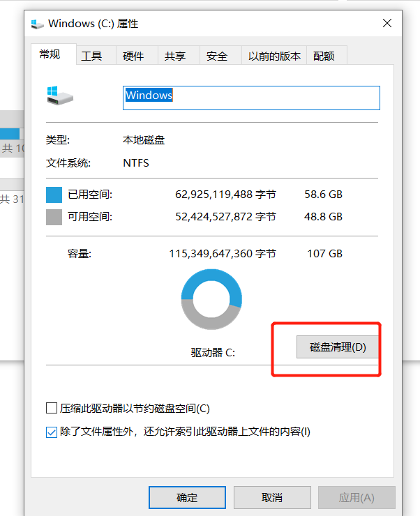Open the 以前的版本 tab

tap(274, 56)
